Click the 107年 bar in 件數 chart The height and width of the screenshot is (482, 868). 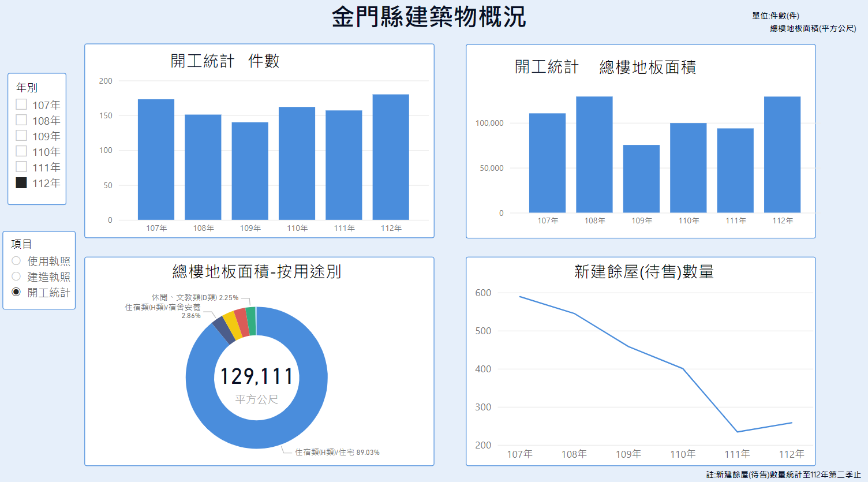[x=156, y=159]
